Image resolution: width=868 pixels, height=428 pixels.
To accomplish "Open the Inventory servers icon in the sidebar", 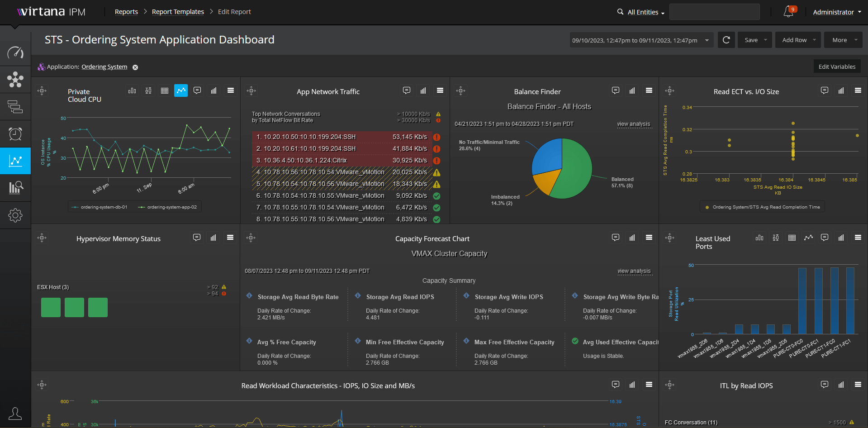I will point(15,107).
